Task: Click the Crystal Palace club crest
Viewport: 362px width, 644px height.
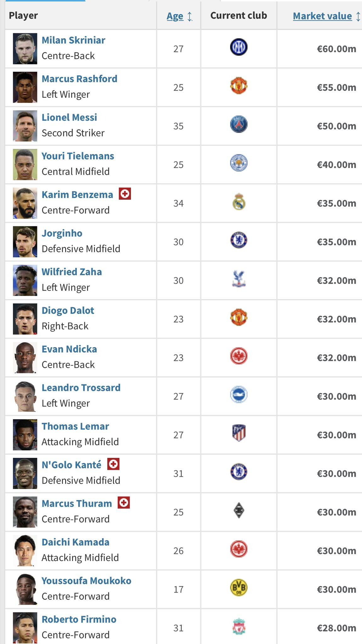Action: point(239,279)
